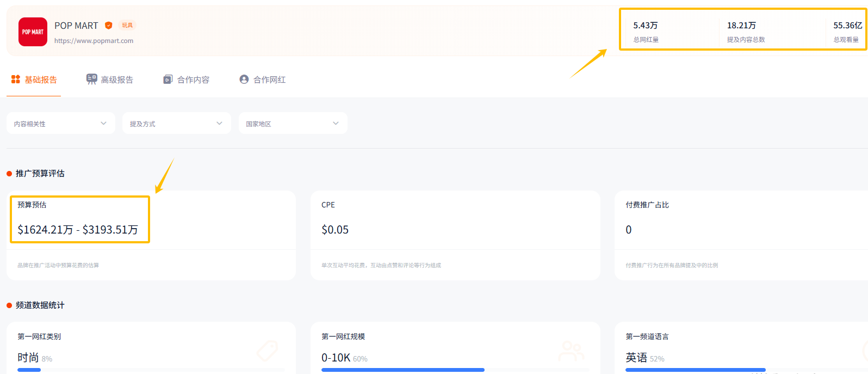Switch to the 高级报告 tab
The image size is (868, 374).
(116, 79)
